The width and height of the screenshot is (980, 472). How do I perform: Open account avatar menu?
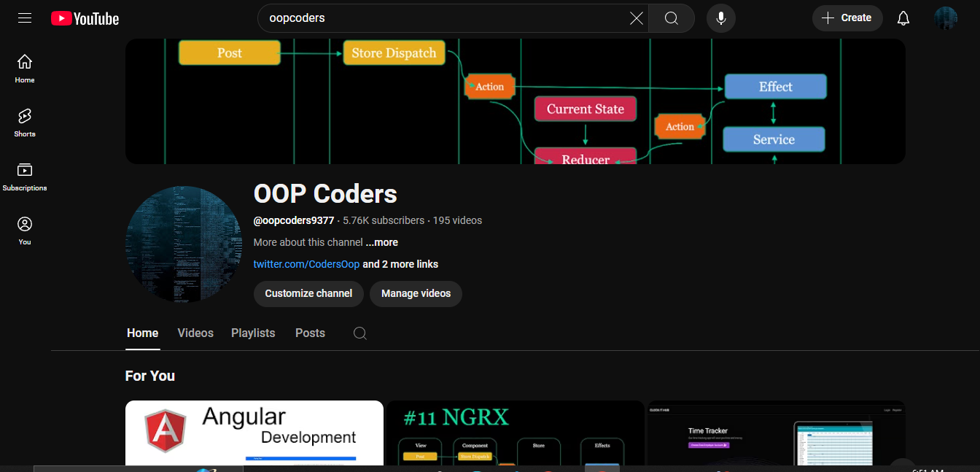coord(946,18)
